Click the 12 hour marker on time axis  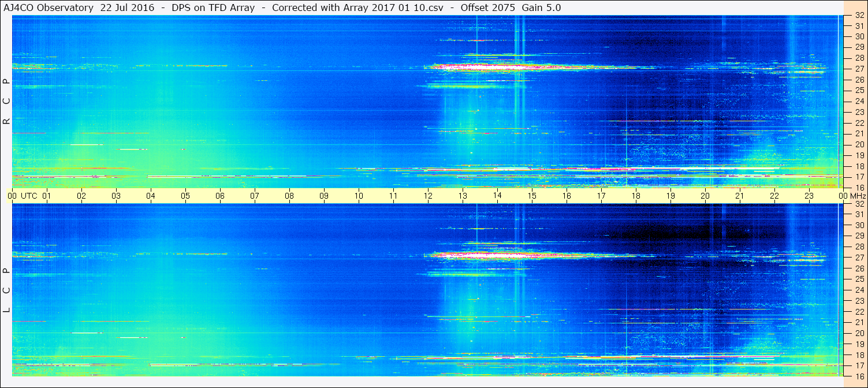pos(428,196)
